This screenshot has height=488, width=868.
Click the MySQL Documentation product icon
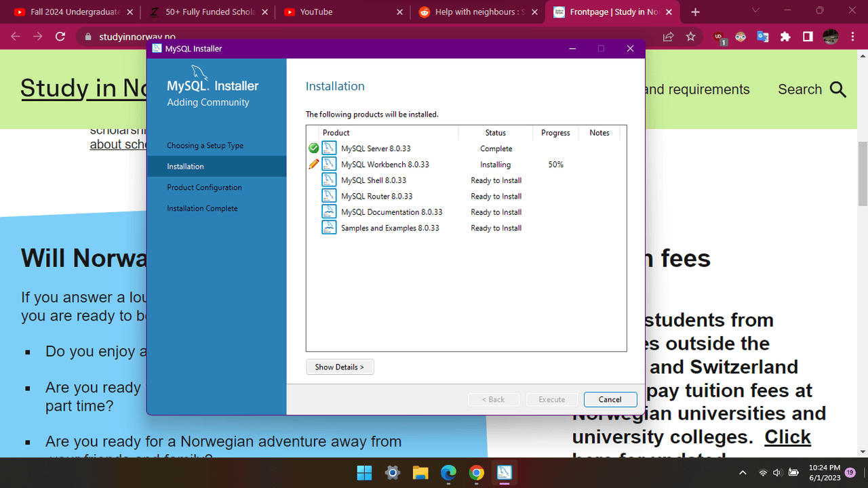(x=329, y=212)
